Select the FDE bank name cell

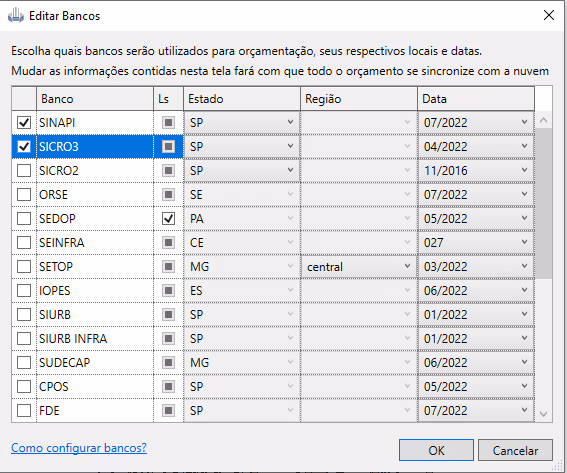95,410
